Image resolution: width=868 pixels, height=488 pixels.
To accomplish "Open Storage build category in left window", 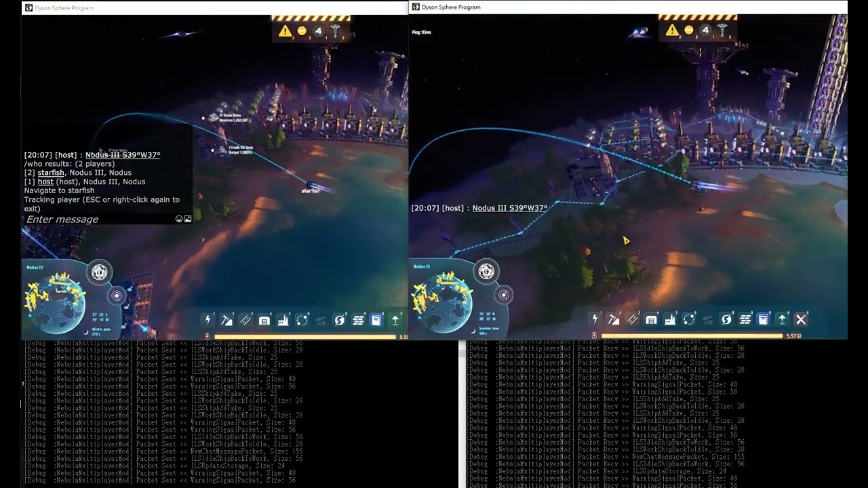I will point(264,320).
